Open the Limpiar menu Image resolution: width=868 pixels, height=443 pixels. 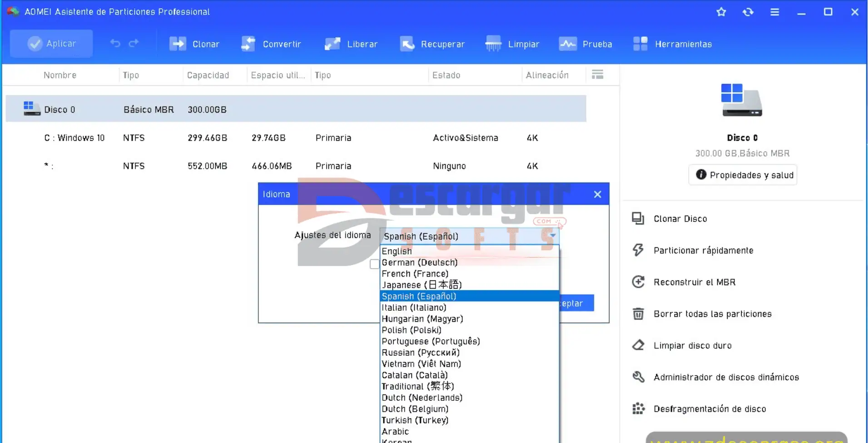click(512, 44)
